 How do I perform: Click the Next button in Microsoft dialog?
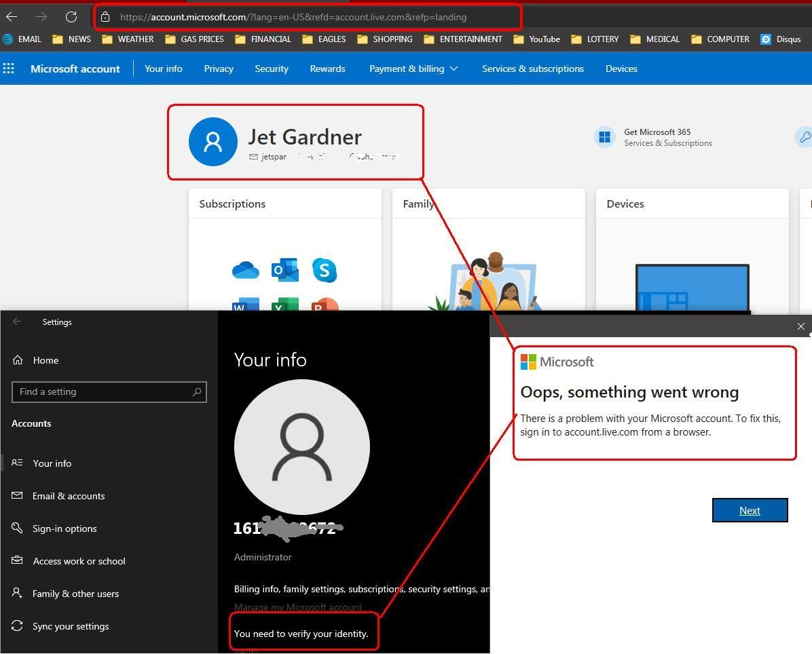[750, 511]
